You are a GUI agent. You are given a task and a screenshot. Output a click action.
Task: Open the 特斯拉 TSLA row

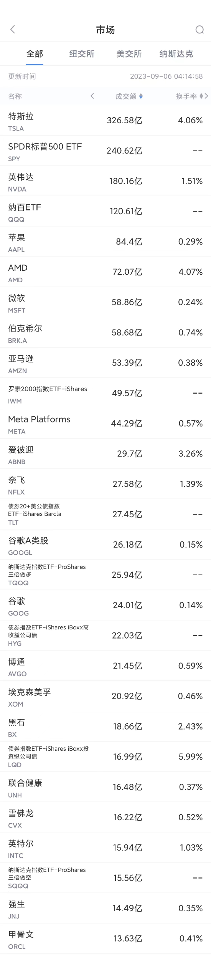[x=105, y=121]
